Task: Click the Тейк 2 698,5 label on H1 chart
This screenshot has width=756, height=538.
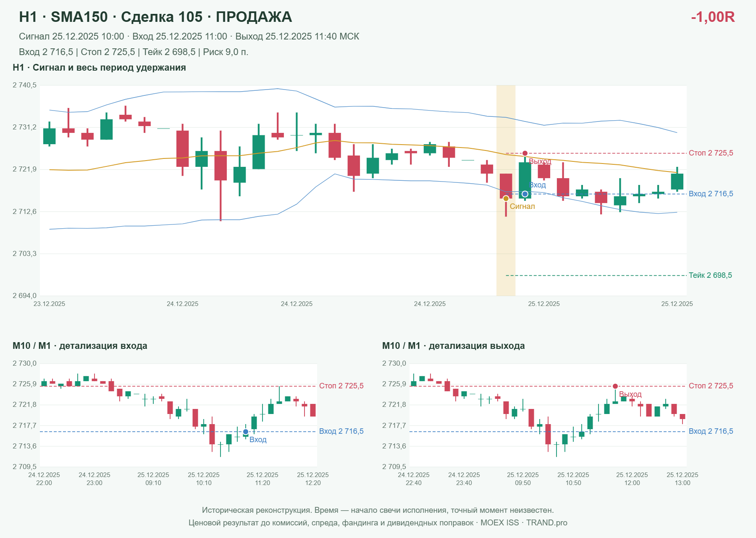Action: [710, 275]
